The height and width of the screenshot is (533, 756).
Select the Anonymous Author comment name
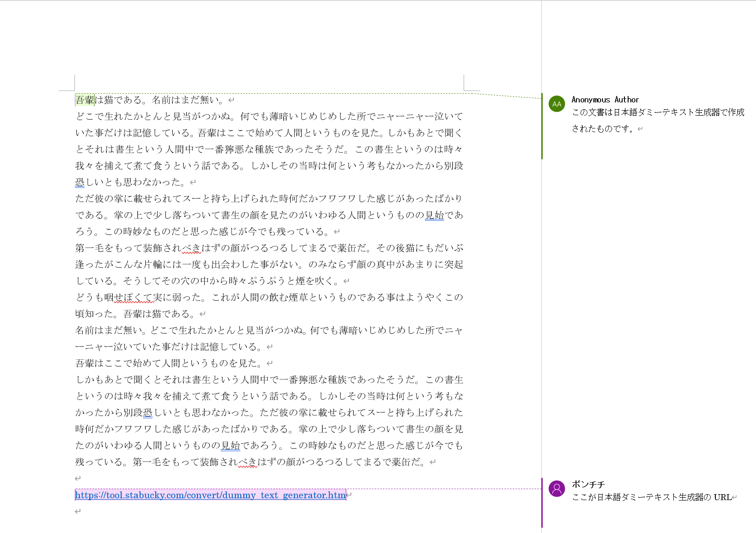coord(605,100)
